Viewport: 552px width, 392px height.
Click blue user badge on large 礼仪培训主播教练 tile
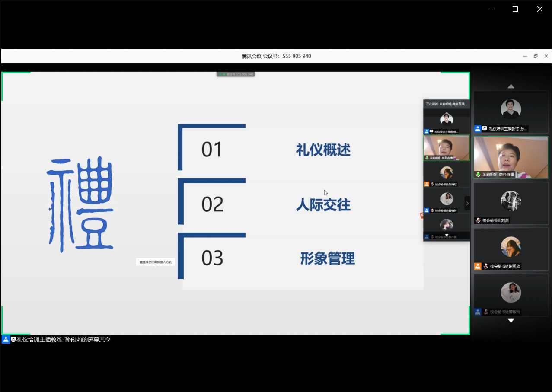pyautogui.click(x=478, y=129)
